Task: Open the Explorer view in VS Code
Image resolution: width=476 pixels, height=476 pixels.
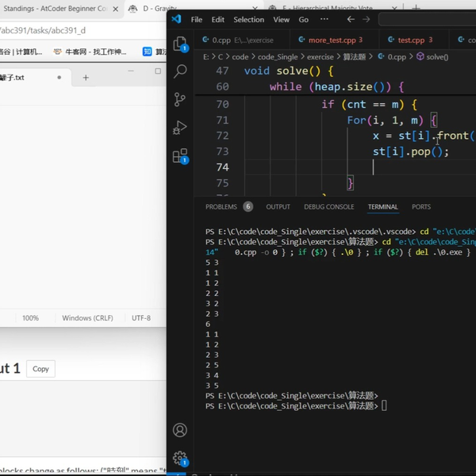Action: pyautogui.click(x=180, y=43)
